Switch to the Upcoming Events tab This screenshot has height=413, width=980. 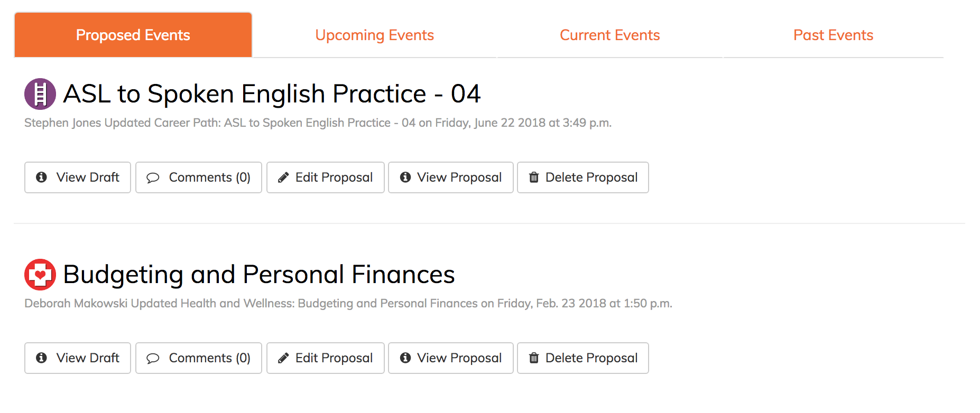374,35
